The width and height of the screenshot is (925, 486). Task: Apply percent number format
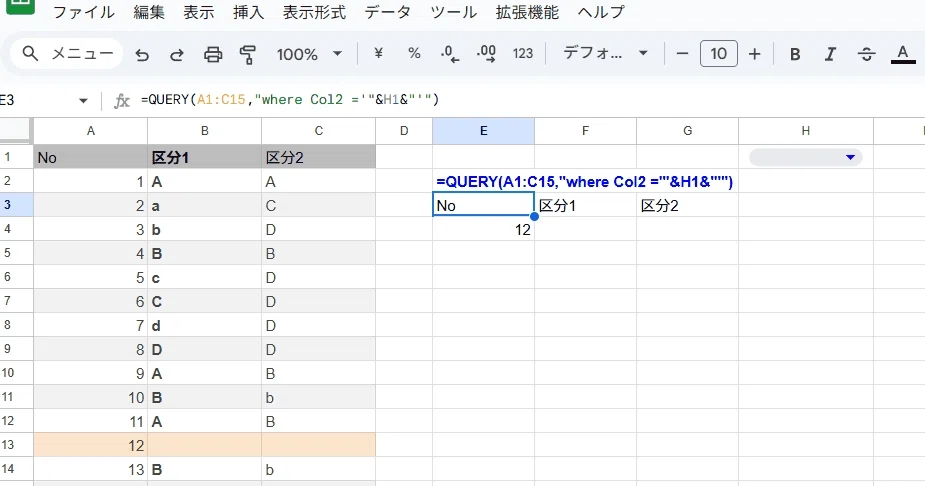pos(414,54)
